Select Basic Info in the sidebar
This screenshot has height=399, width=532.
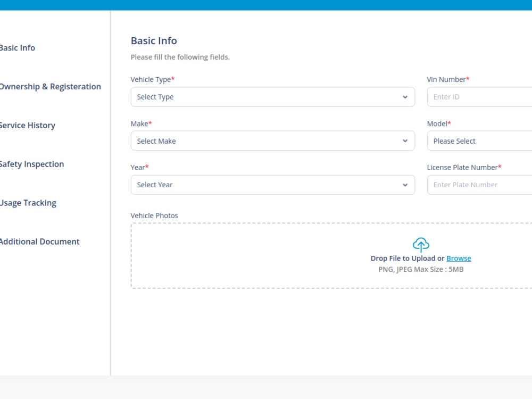pos(18,48)
